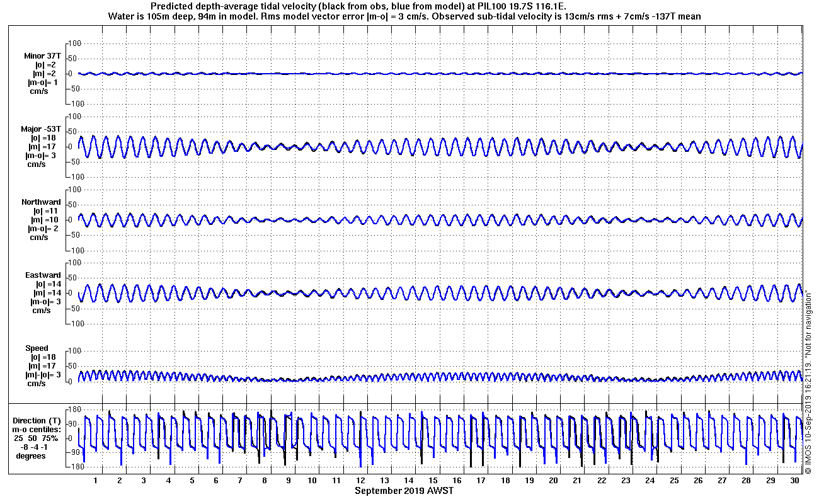819x504 pixels.
Task: Click the date tick label '1'
Action: pyautogui.click(x=96, y=481)
